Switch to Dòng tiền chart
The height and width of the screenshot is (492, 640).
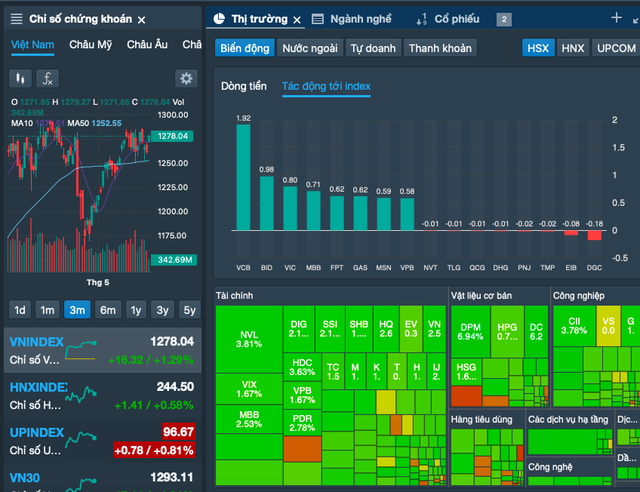pos(244,87)
